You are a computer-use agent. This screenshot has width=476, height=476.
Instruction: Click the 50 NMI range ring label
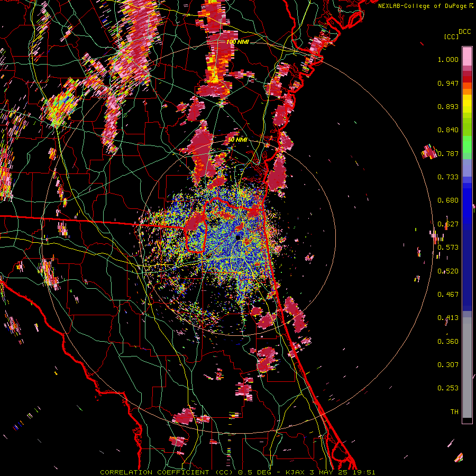point(237,140)
